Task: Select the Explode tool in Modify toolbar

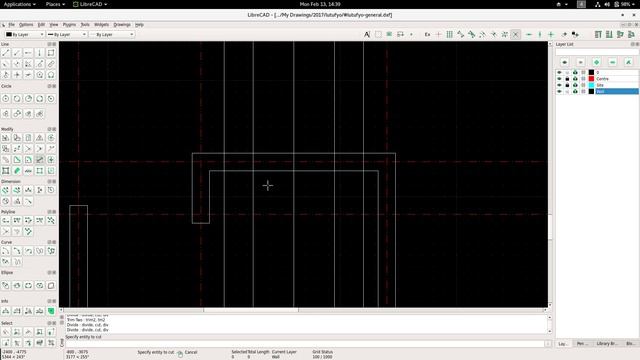Action: pyautogui.click(x=40, y=171)
